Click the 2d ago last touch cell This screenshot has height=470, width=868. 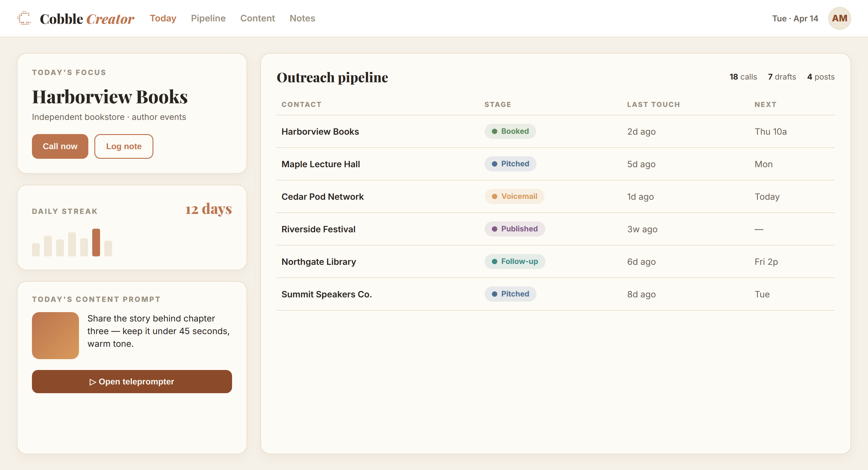click(x=641, y=131)
